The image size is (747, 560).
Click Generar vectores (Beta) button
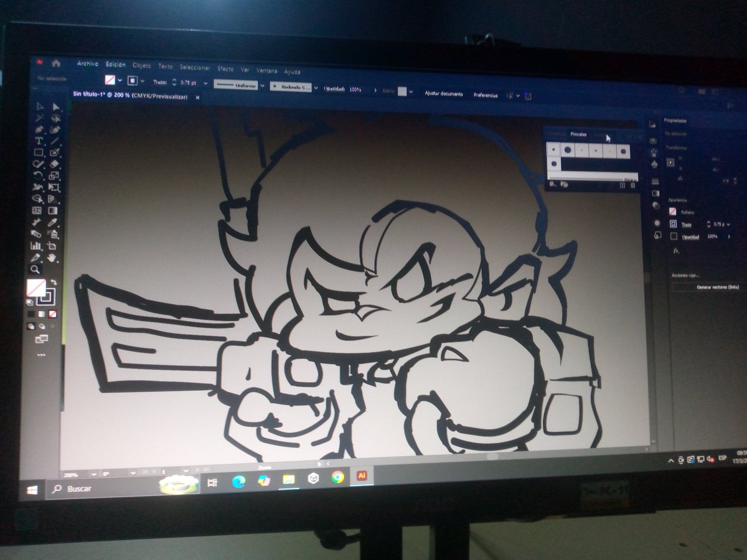tap(710, 287)
